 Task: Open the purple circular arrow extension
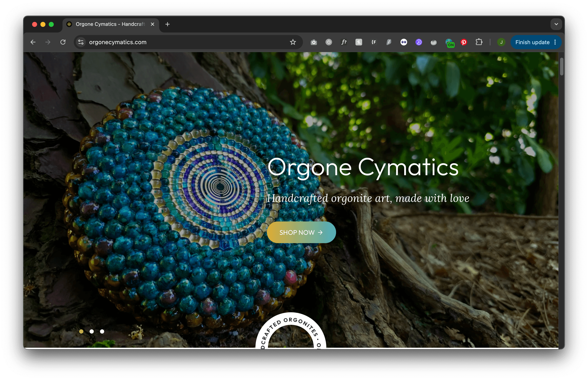tap(419, 42)
